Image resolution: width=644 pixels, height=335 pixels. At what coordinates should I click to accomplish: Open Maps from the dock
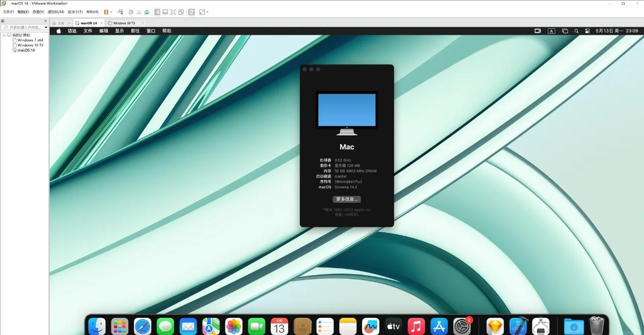pyautogui.click(x=211, y=326)
